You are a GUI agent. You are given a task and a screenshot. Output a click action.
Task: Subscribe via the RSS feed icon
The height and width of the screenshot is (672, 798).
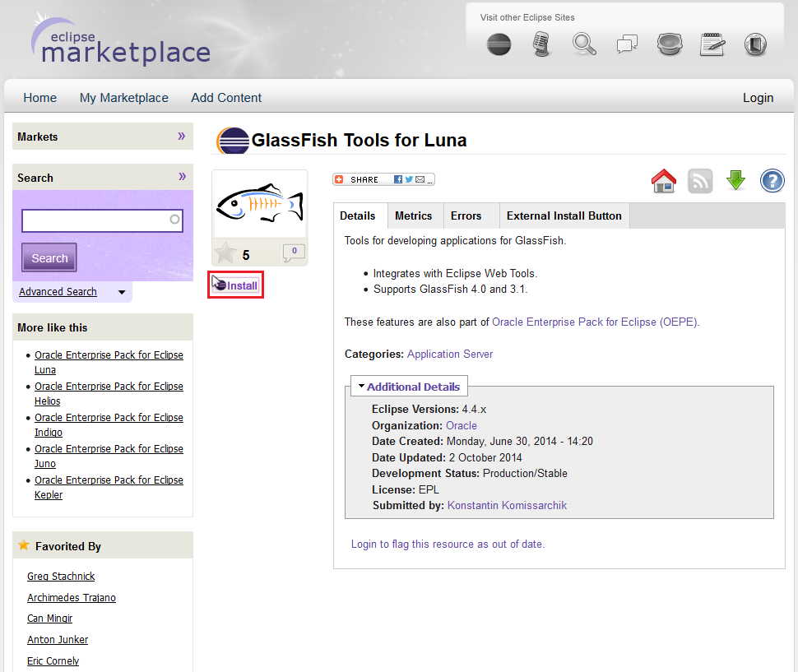[700, 181]
